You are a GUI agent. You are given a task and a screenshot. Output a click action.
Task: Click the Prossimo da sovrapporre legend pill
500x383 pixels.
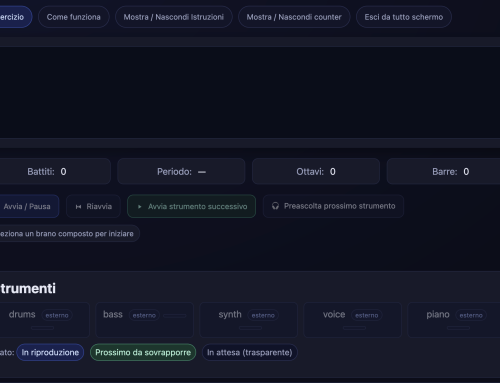click(x=143, y=352)
